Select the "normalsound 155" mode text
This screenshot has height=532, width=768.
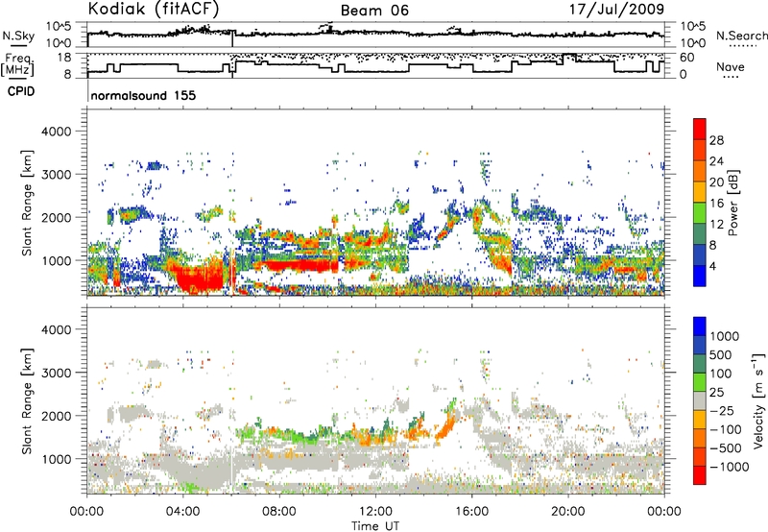click(x=143, y=95)
